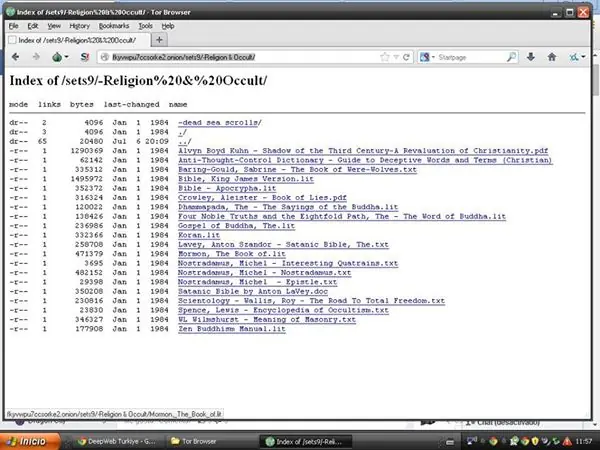Open Nostradamus Interesting Quatrains.txt link
This screenshot has width=600, height=450.
[288, 263]
